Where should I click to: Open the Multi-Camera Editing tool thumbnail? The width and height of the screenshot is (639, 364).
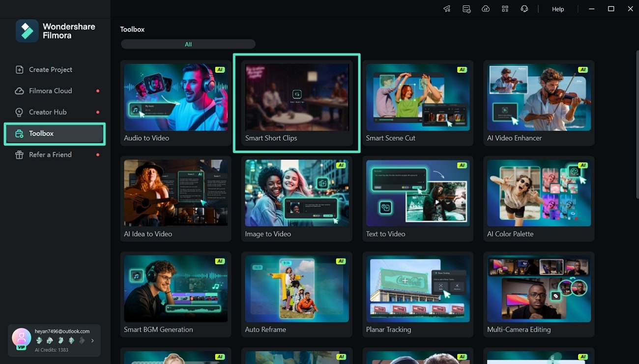[x=539, y=289]
